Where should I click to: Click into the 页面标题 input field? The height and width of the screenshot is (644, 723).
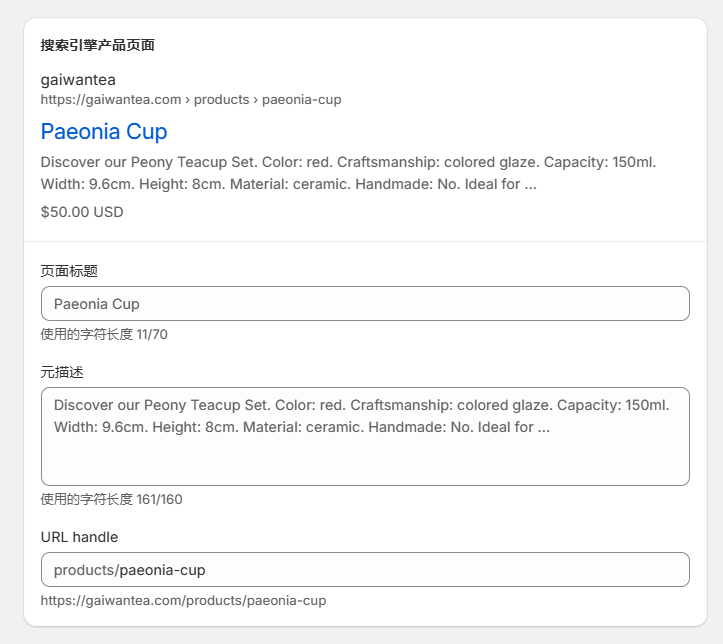point(365,304)
